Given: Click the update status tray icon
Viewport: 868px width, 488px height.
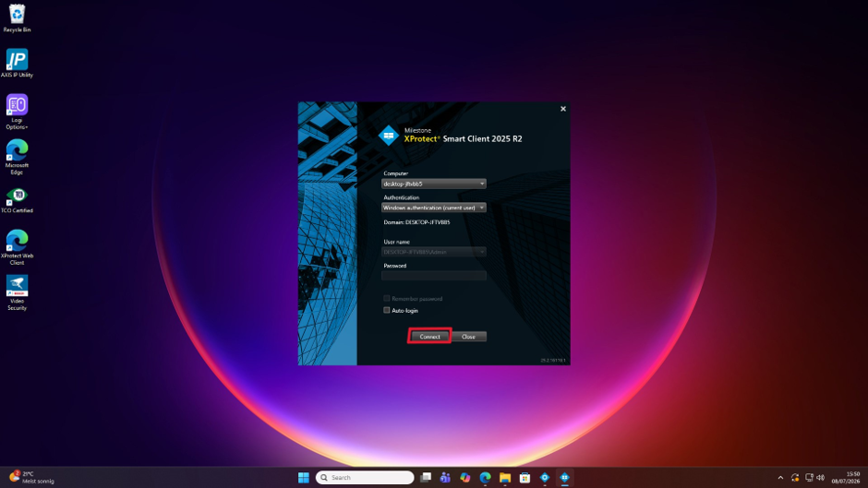Looking at the screenshot, I should (795, 478).
